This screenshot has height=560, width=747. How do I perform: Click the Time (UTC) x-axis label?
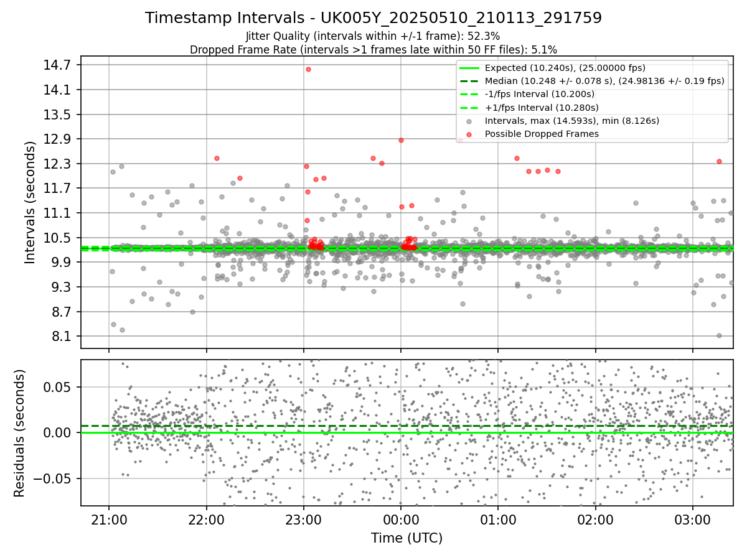[x=406, y=538]
